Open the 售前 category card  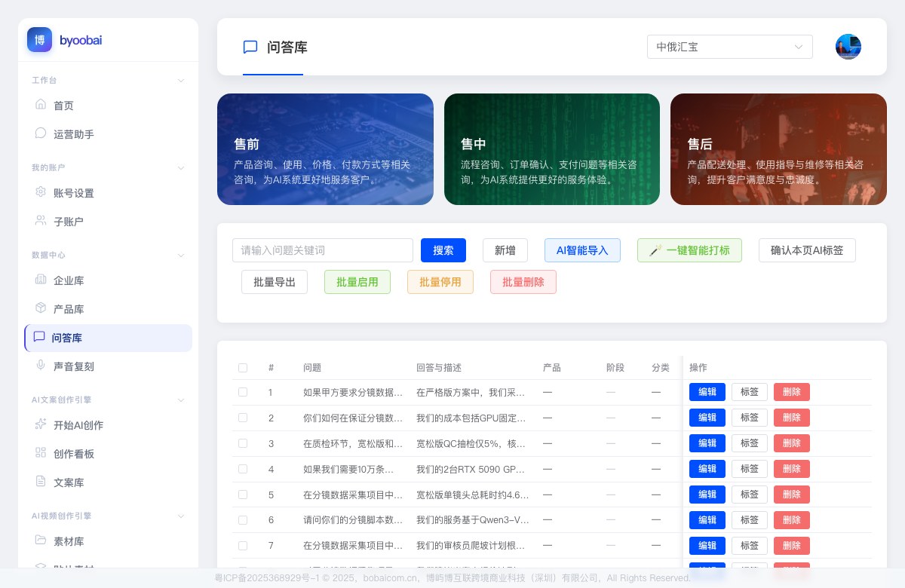pos(325,149)
